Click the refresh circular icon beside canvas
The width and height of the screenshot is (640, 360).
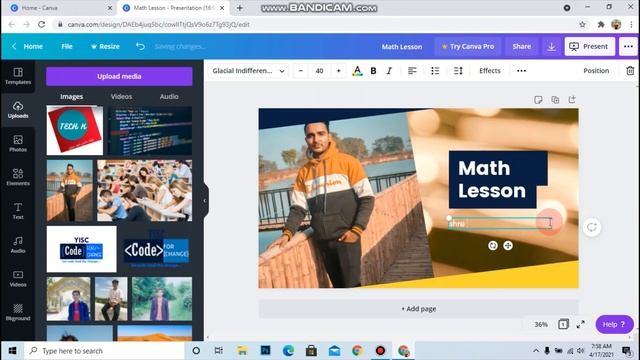[592, 227]
